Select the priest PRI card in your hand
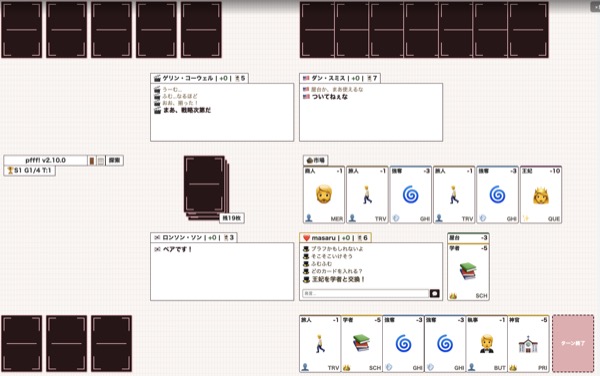The width and height of the screenshot is (600, 376). 528,344
